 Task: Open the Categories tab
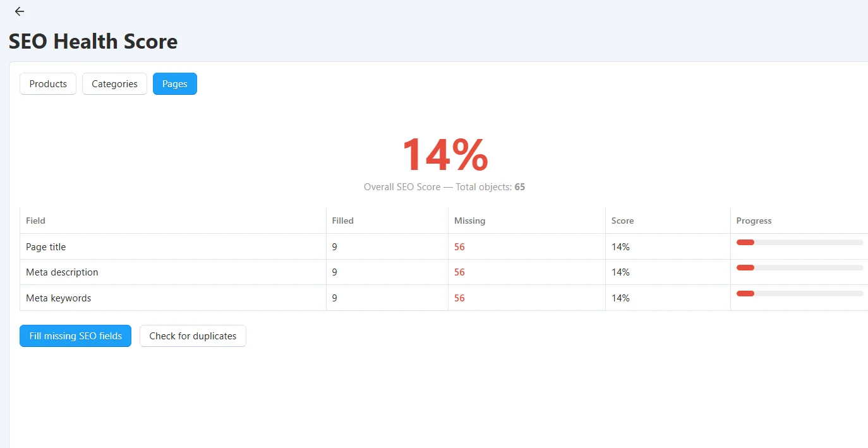pos(114,84)
